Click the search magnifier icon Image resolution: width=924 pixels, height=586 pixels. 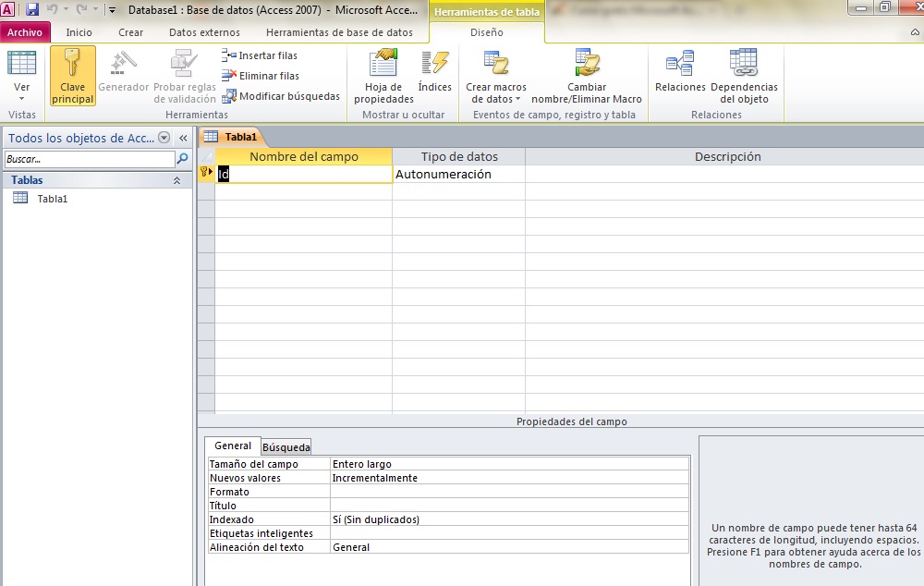(x=183, y=159)
